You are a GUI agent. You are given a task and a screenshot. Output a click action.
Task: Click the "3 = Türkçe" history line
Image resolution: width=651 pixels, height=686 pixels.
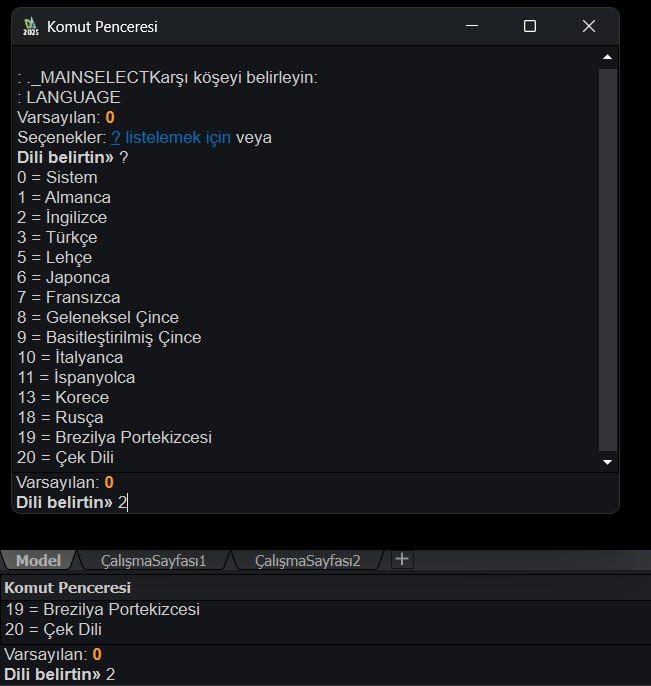point(57,237)
